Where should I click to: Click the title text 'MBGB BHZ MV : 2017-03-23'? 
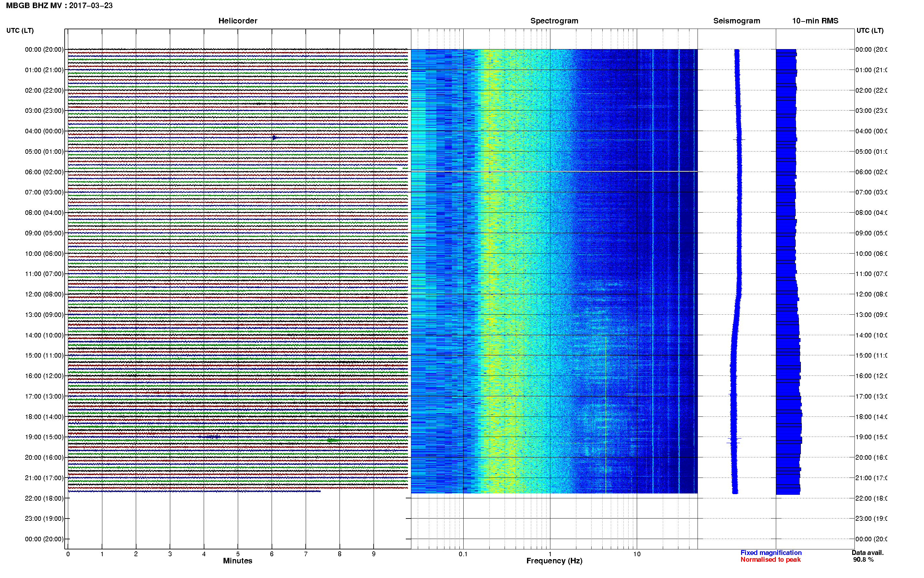[x=59, y=6]
